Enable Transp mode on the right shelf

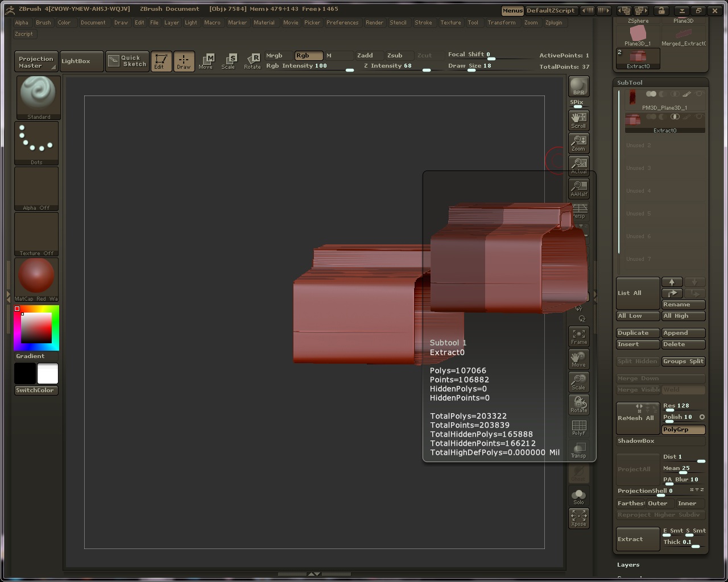(578, 450)
